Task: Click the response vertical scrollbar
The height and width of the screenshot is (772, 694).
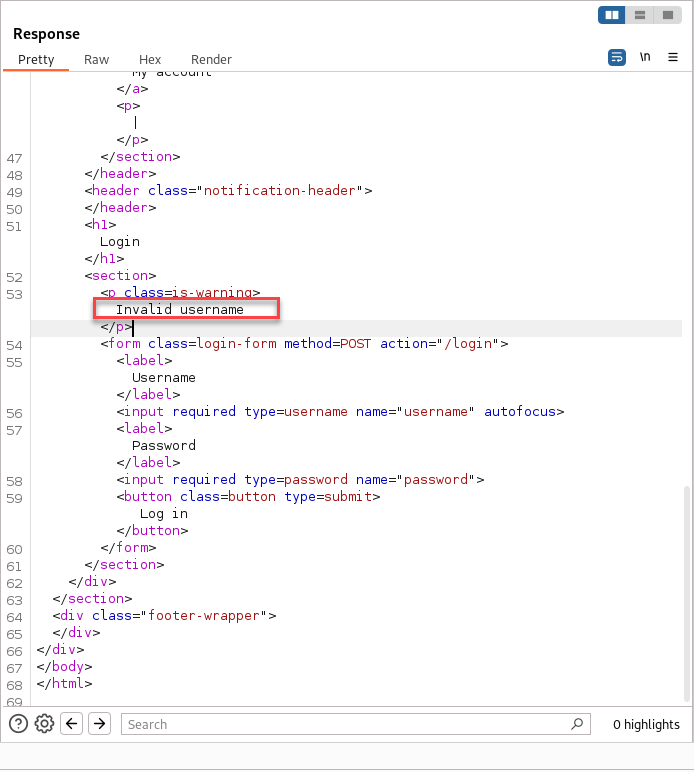Action: tap(687, 593)
